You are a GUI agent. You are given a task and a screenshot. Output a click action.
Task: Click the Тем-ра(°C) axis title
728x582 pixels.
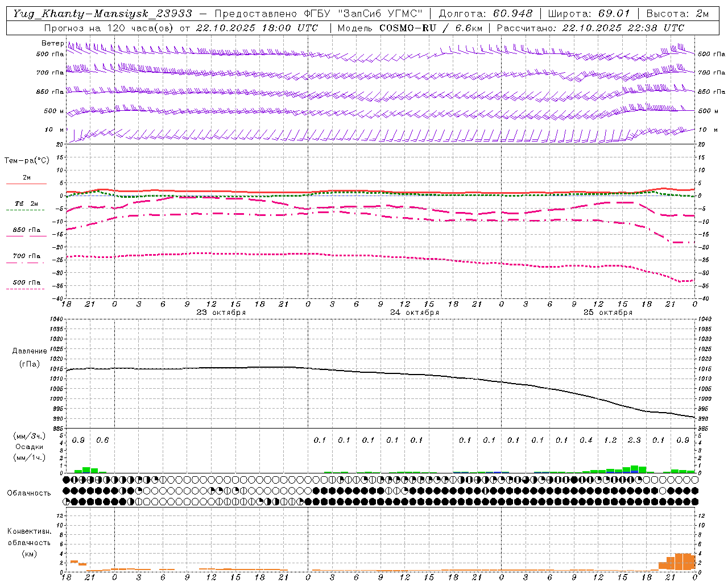tap(27, 161)
